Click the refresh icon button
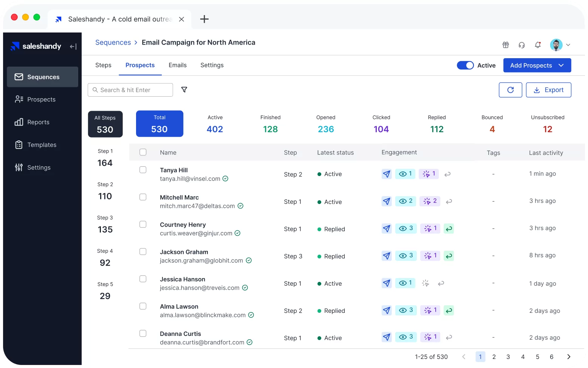588x368 pixels. [x=510, y=90]
